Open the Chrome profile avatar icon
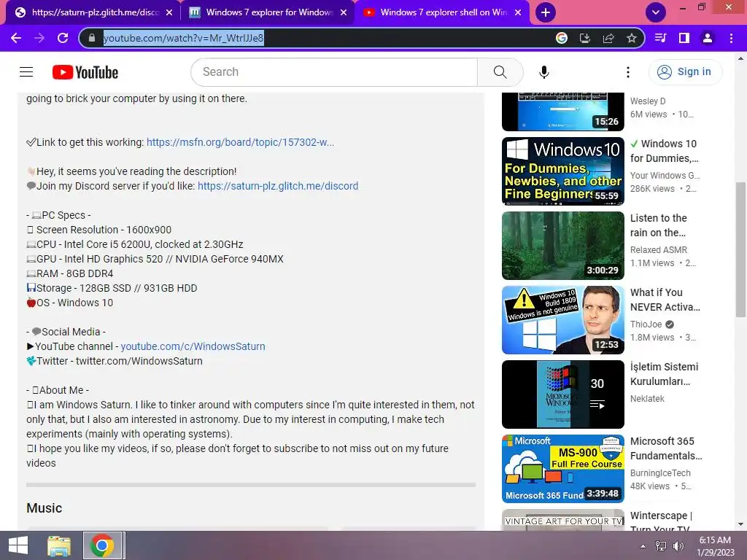This screenshot has width=747, height=560. (x=708, y=38)
